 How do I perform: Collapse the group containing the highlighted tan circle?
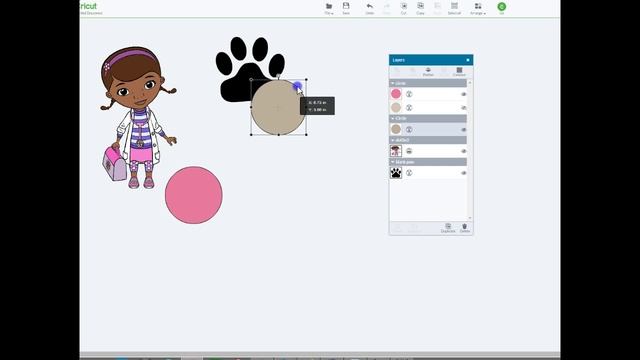click(x=393, y=118)
